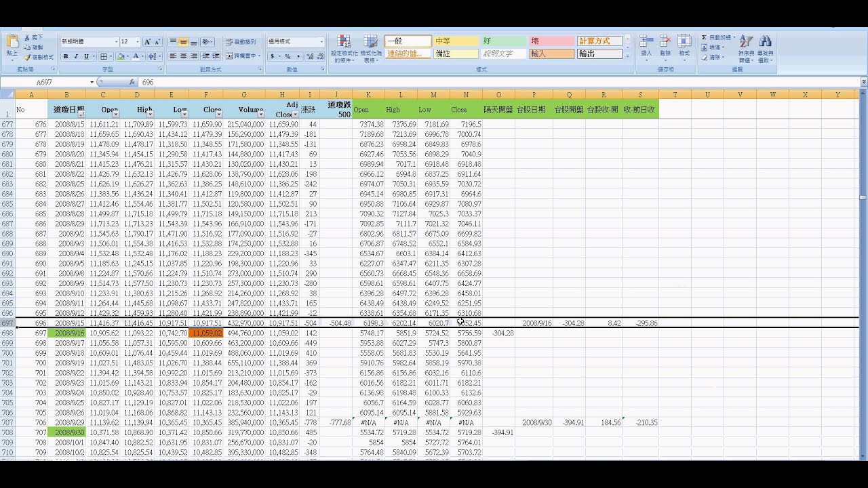Viewport: 868px width, 488px height.
Task: Click the Percent Style icon
Action: [x=288, y=57]
